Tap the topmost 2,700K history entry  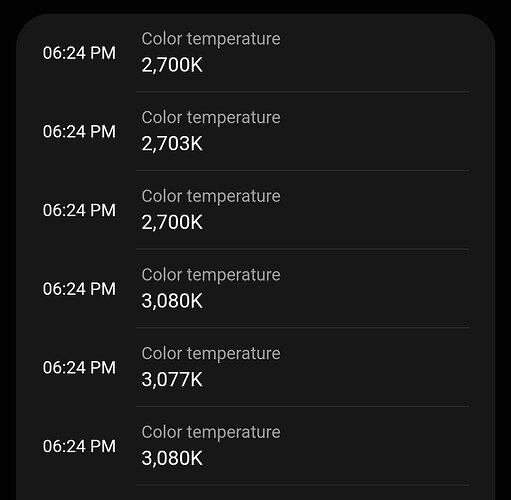[256, 52]
